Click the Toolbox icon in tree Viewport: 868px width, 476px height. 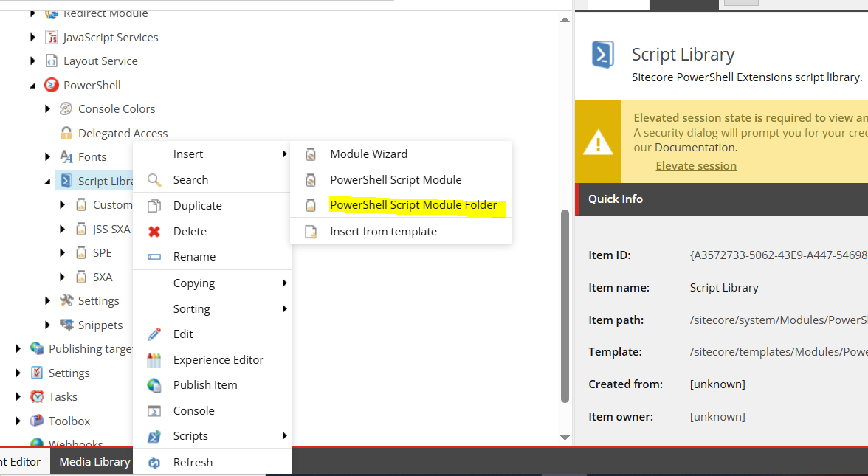click(37, 421)
